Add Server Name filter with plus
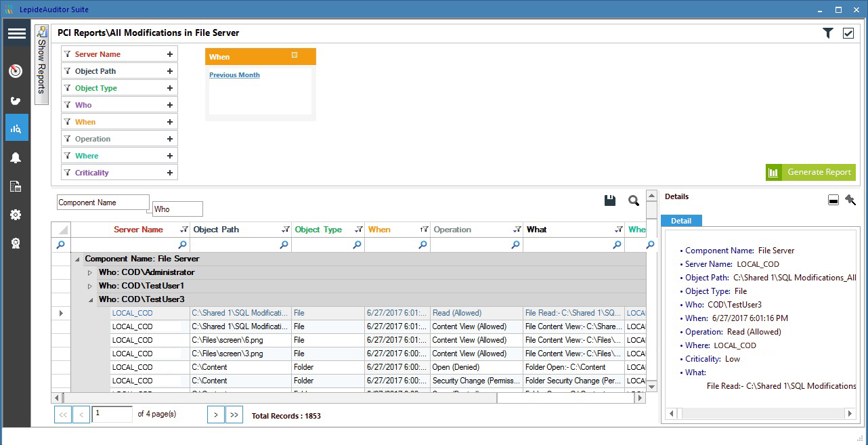The width and height of the screenshot is (868, 445). [170, 54]
